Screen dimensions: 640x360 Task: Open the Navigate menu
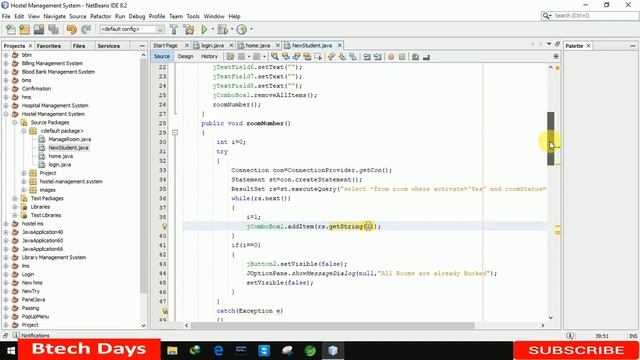click(55, 16)
